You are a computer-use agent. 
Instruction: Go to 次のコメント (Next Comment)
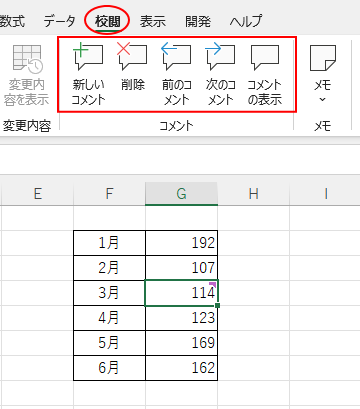(220, 74)
